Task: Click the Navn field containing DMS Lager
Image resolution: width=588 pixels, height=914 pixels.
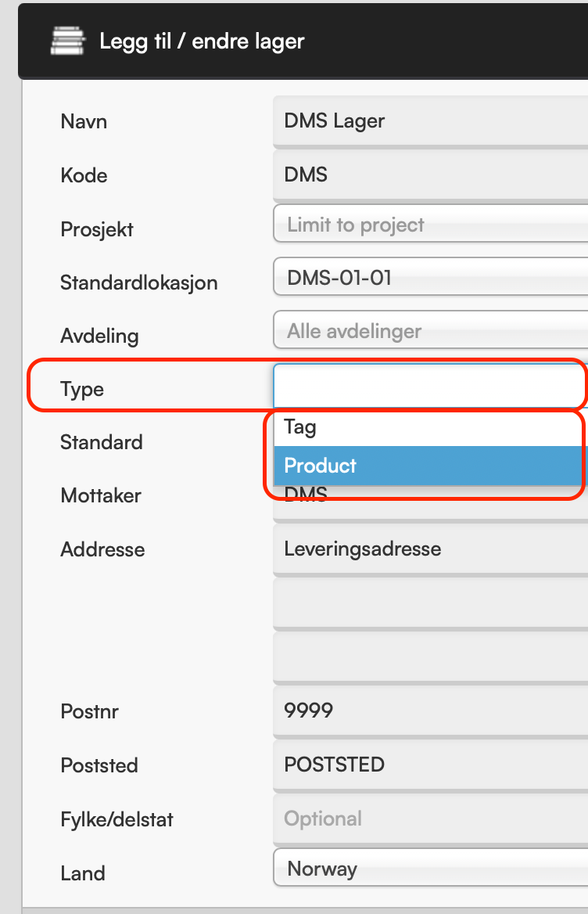Action: tap(430, 121)
